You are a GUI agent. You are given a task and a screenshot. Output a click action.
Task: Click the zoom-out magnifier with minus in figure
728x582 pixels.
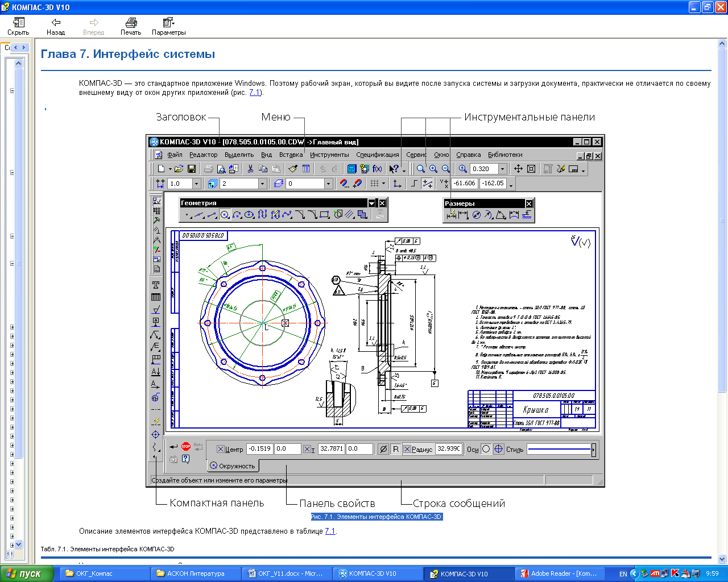click(x=446, y=169)
